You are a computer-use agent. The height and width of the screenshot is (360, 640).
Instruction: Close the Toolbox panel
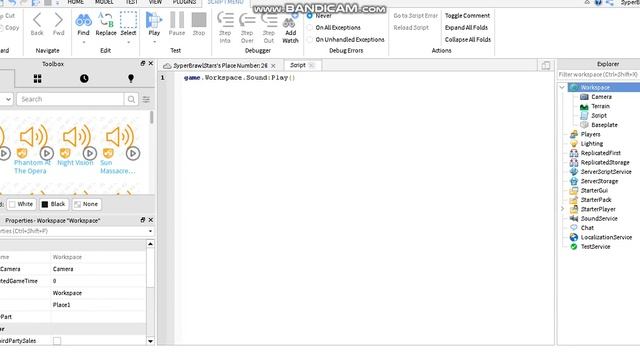tap(151, 64)
